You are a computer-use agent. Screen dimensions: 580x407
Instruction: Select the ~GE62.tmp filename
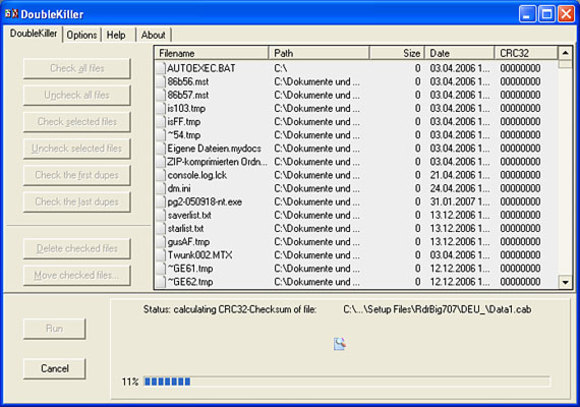[190, 282]
